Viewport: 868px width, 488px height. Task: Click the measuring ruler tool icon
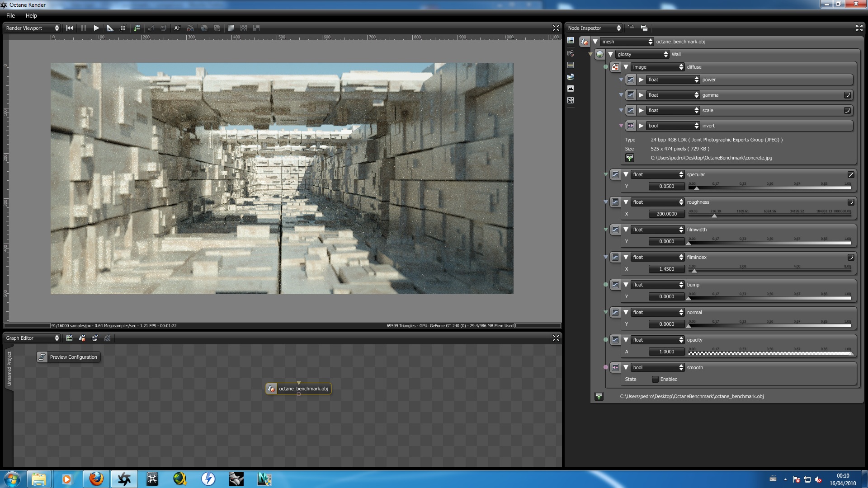(110, 28)
